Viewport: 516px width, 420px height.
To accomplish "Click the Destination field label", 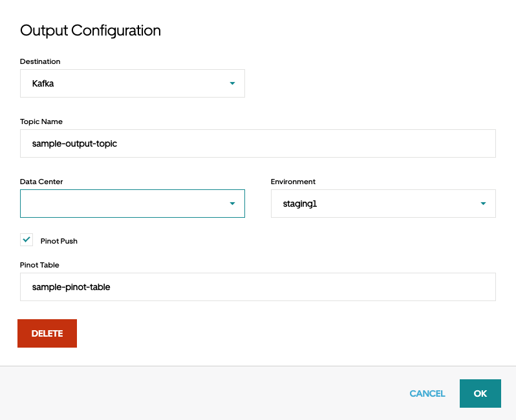I will pos(40,61).
